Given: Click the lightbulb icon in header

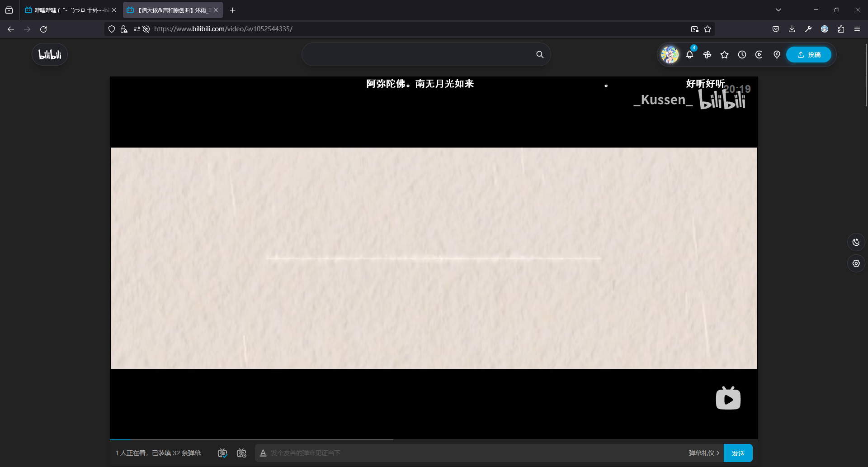Looking at the screenshot, I should point(777,55).
